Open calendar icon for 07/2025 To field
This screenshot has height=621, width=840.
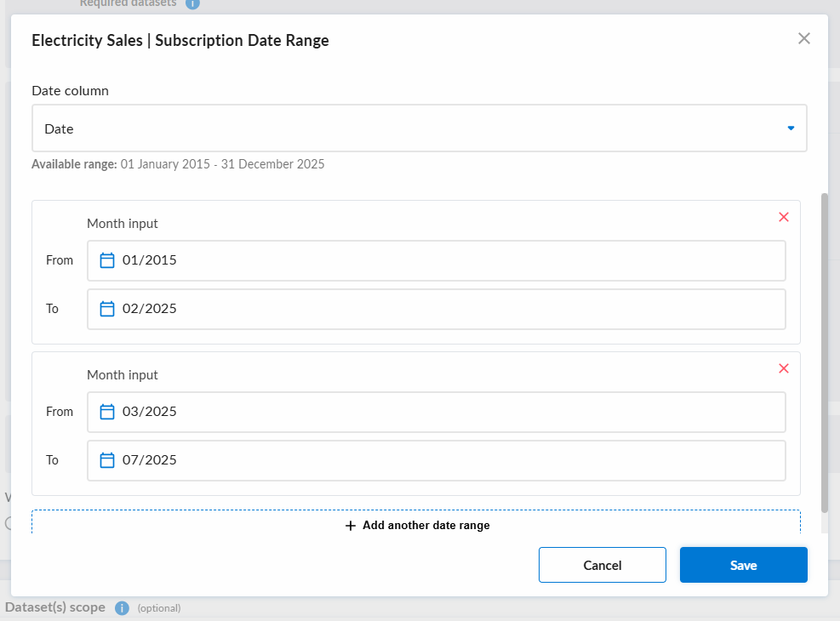click(x=107, y=460)
